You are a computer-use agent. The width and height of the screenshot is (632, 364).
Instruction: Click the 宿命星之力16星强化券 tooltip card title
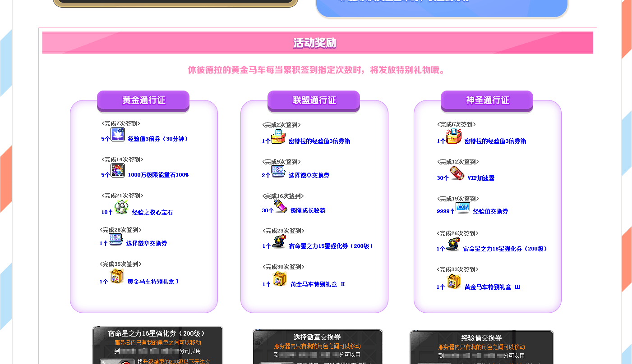157,333
